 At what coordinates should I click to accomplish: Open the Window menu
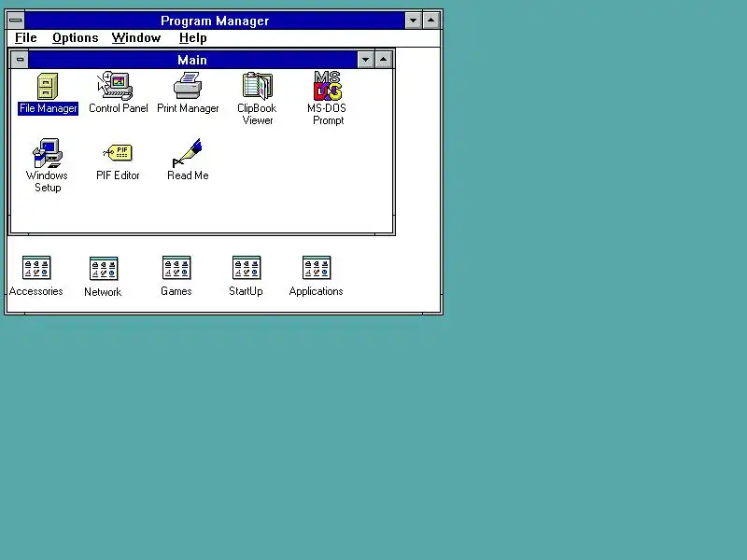(136, 38)
